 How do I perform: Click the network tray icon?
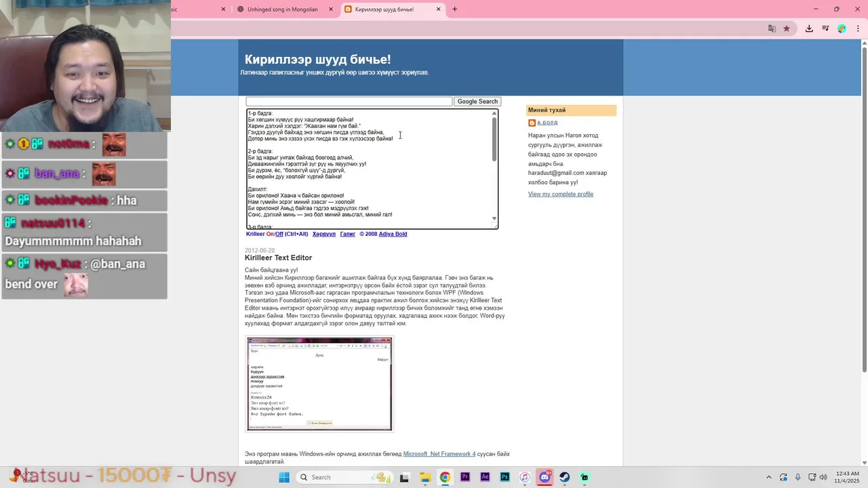(812, 477)
